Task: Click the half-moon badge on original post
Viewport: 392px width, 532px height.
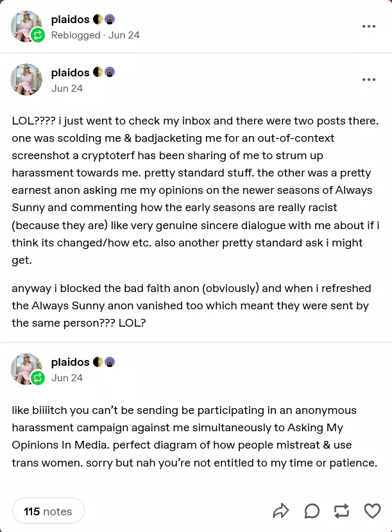Action: point(98,73)
